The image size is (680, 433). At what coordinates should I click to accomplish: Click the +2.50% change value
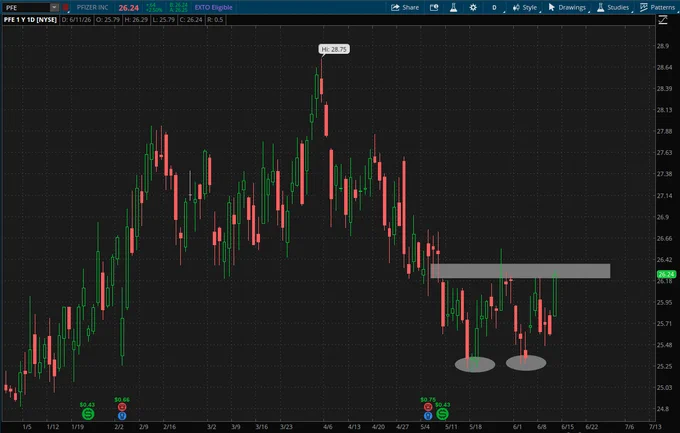pyautogui.click(x=154, y=10)
